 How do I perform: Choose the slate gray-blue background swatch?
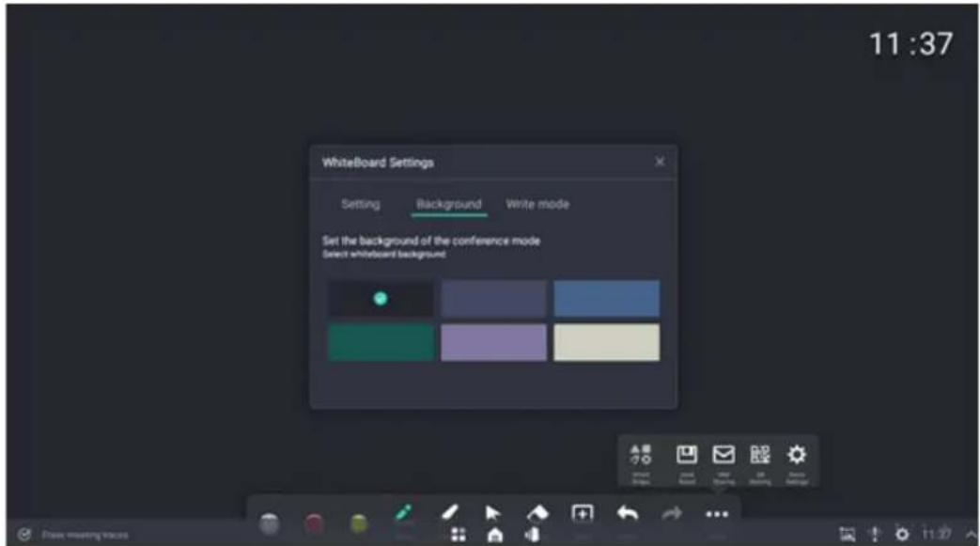tap(493, 299)
